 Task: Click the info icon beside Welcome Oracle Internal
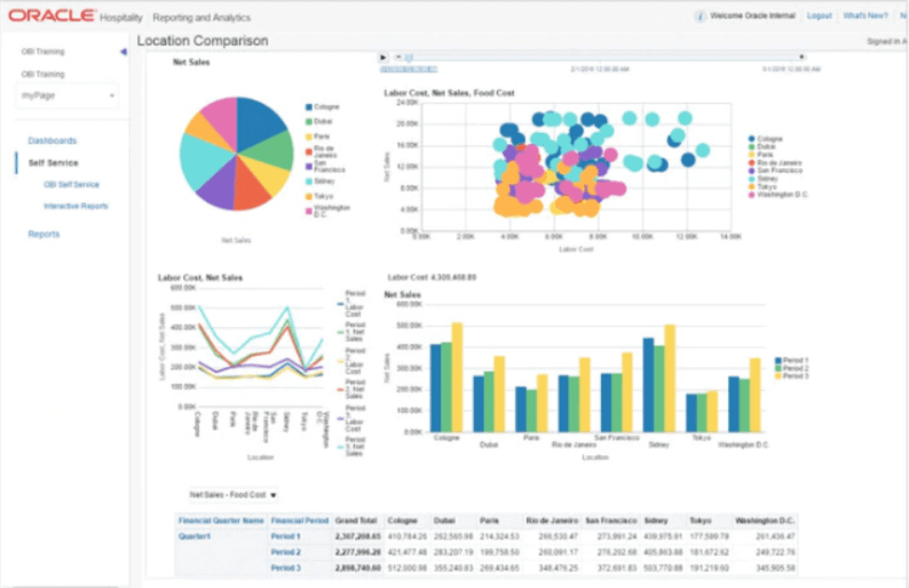tap(699, 16)
